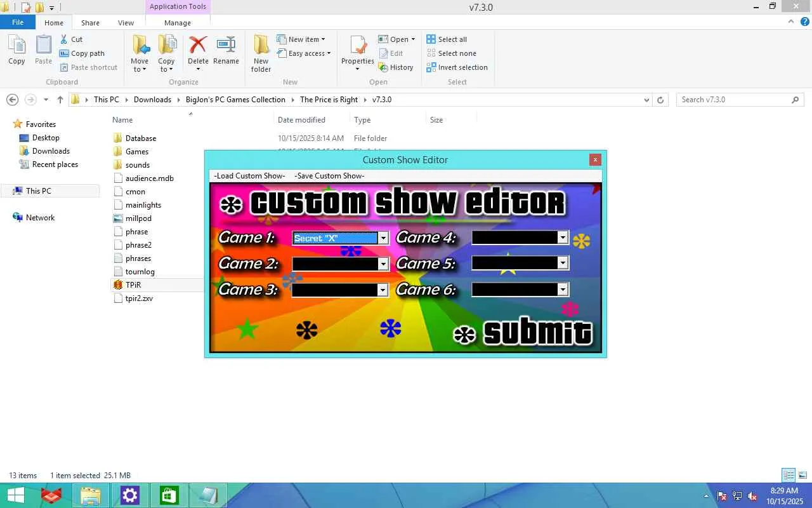Click Select none in the ribbon
Image resolution: width=812 pixels, height=508 pixels.
pos(451,53)
